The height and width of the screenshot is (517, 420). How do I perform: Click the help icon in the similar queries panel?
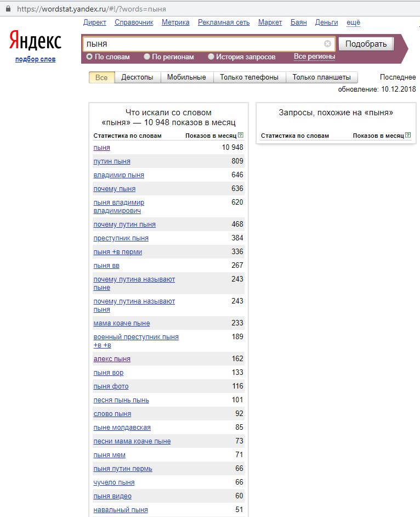(x=408, y=135)
